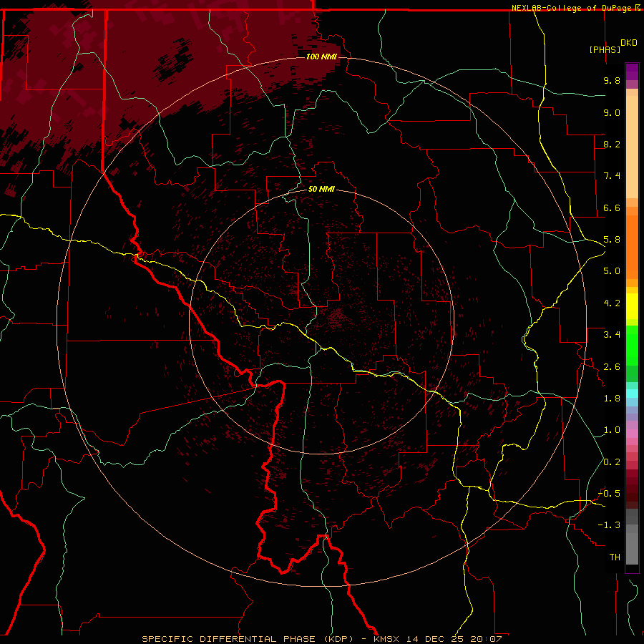Click the 1.0 scale label
Viewport: 644px width, 644px height.
point(612,430)
